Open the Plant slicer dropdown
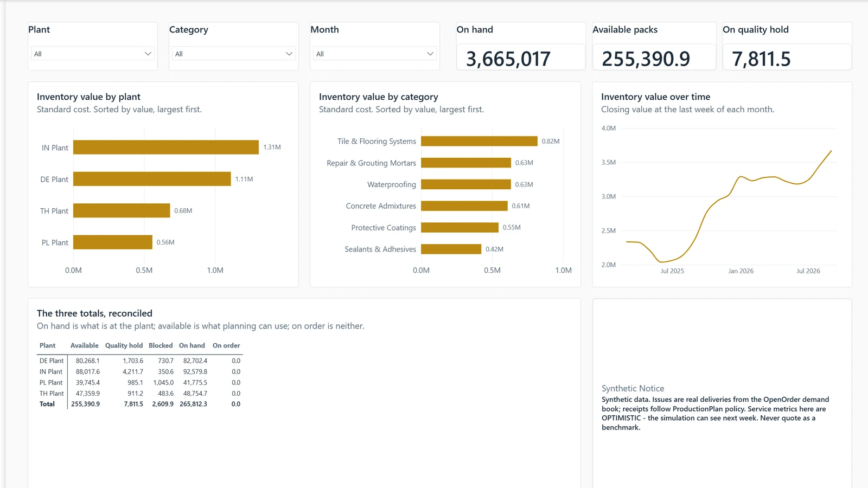The height and width of the screenshot is (488, 868). pos(93,54)
